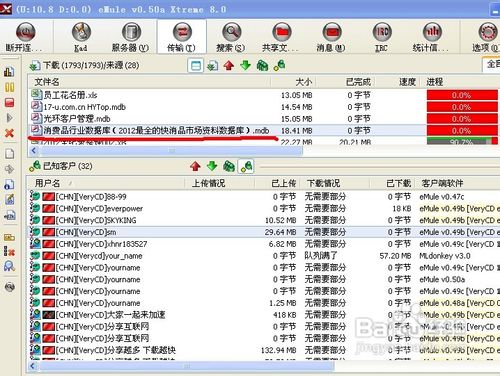Click the queue clients icon in downloads toolbar
Image resolution: width=500 pixels, height=376 pixels.
click(262, 65)
